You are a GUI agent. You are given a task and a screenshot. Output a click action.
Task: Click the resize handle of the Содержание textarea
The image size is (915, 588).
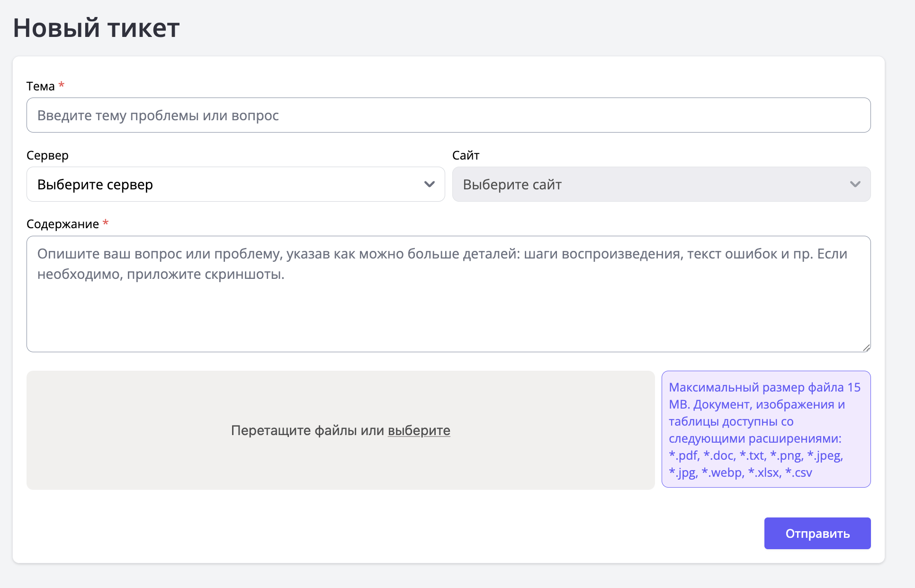pyautogui.click(x=867, y=347)
